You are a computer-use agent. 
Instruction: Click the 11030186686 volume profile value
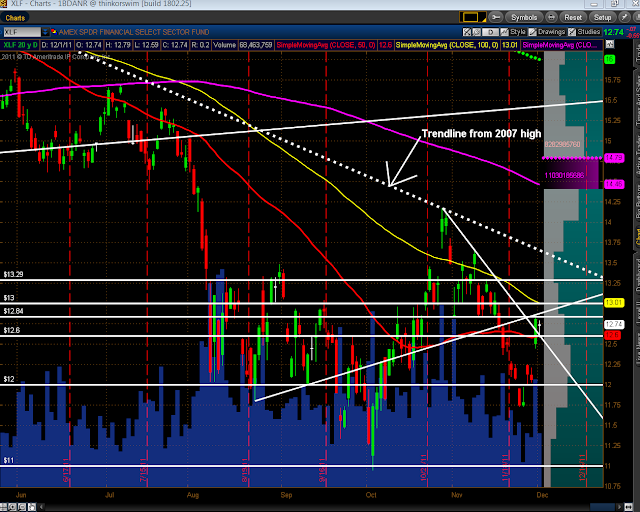point(564,176)
